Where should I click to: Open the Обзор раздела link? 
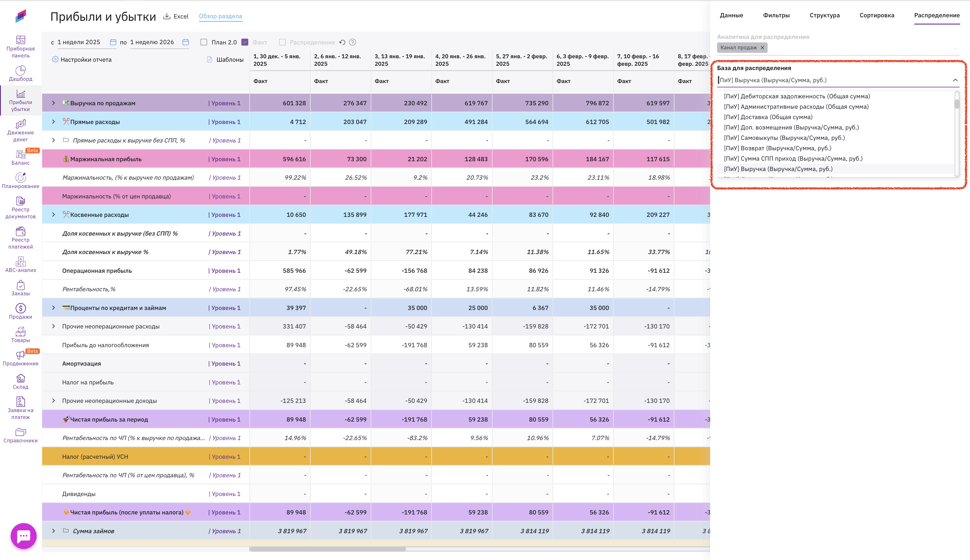coord(220,16)
